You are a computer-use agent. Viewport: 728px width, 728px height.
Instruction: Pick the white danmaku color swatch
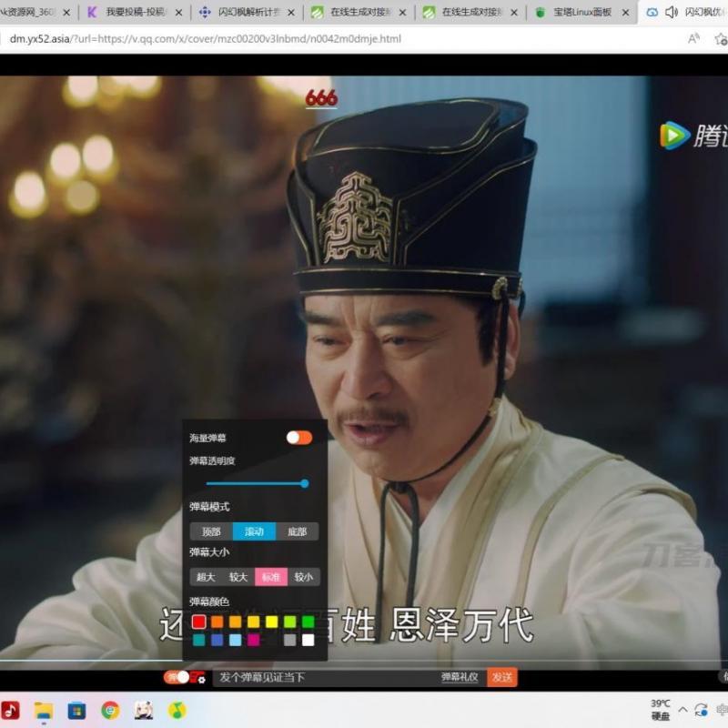[308, 640]
